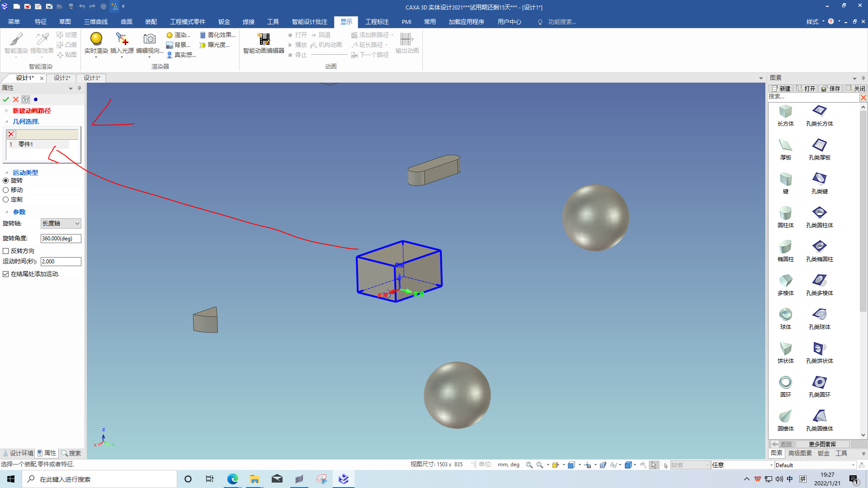Click the 更多图素库 button

822,444
